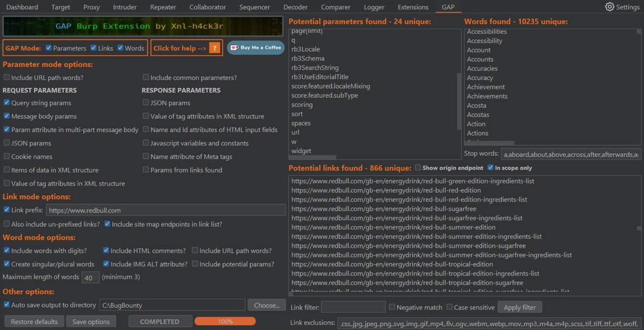Screen dimensions: 644x330
Task: Click the Stop words input field
Action: click(x=570, y=154)
